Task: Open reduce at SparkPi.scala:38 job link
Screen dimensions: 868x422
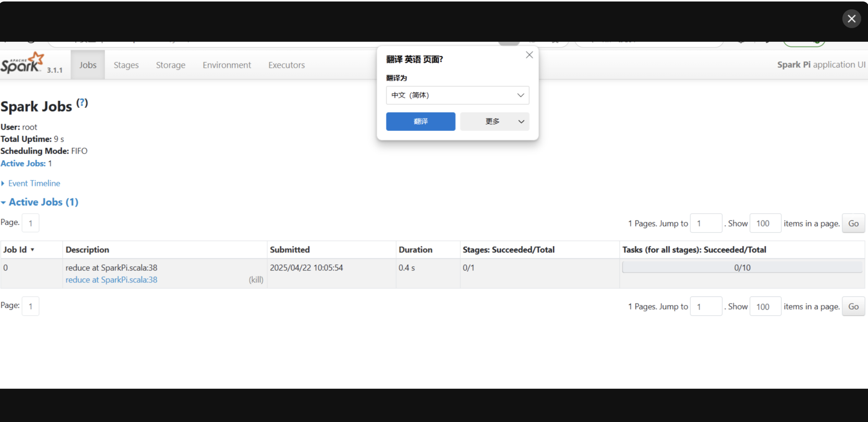Action: tap(111, 280)
